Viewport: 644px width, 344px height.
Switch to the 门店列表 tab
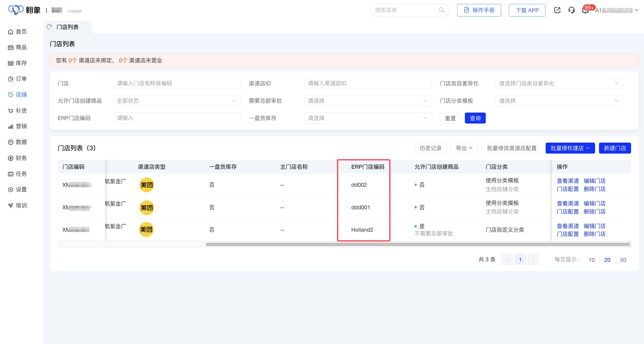68,27
